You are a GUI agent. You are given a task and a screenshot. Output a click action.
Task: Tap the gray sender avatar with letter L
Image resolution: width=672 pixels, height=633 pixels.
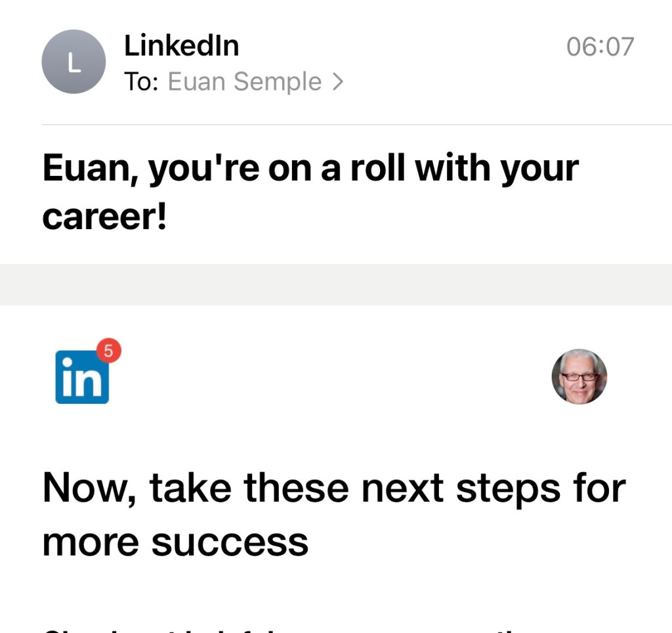click(73, 62)
